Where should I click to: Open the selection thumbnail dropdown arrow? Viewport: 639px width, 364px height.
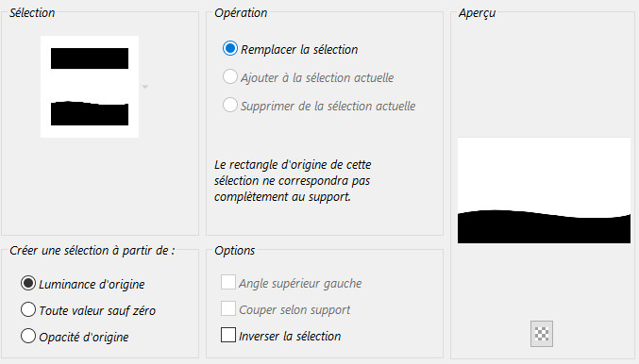click(145, 87)
